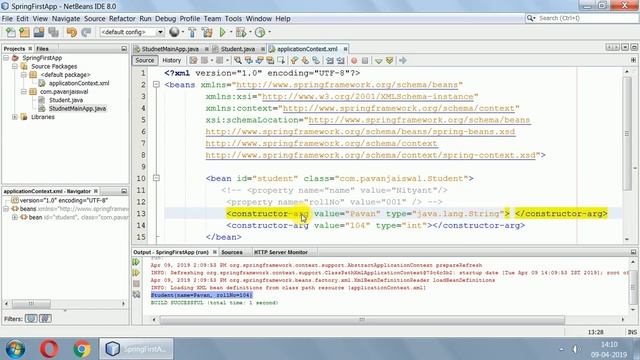Click the Find Previous Occurrence editor icon

249,60
